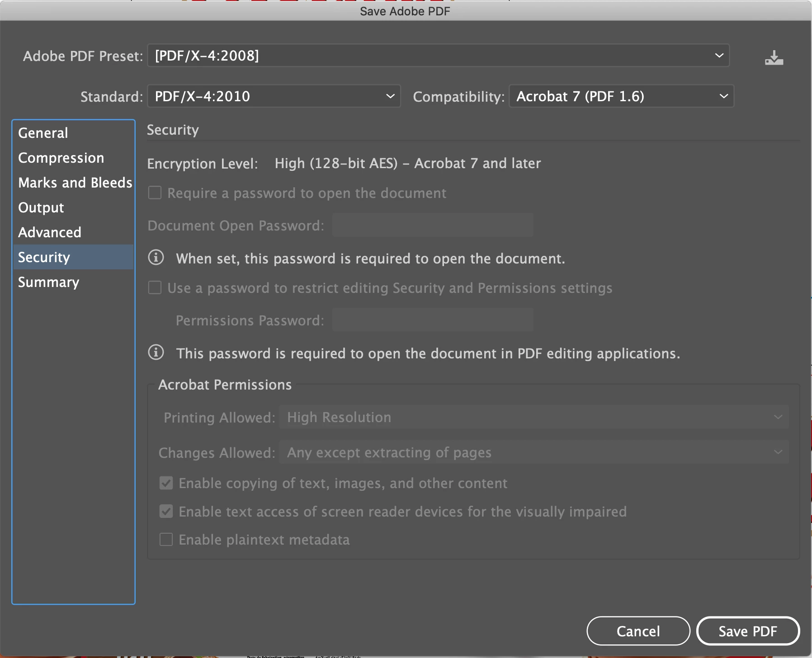The width and height of the screenshot is (812, 658).
Task: Open the Printing Allowed High Resolution dropdown
Action: (x=534, y=417)
